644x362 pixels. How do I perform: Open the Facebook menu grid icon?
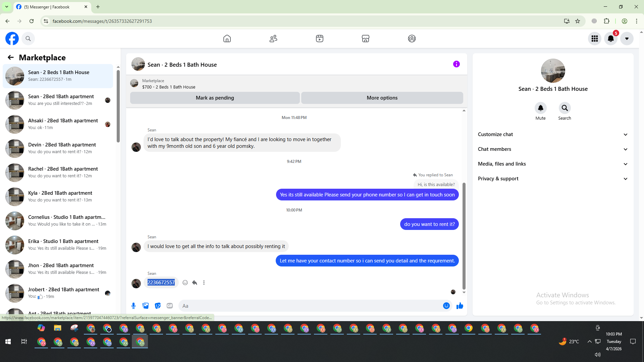[595, 39]
